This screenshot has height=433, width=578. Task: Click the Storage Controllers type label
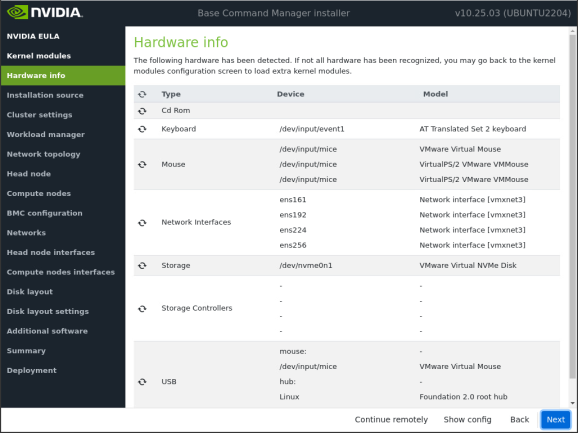click(x=197, y=308)
